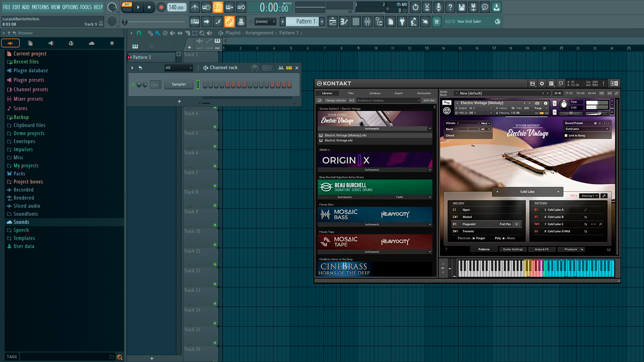The height and width of the screenshot is (362, 644).
Task: Select Electric Vintage.nki instrument file
Action: click(375, 140)
